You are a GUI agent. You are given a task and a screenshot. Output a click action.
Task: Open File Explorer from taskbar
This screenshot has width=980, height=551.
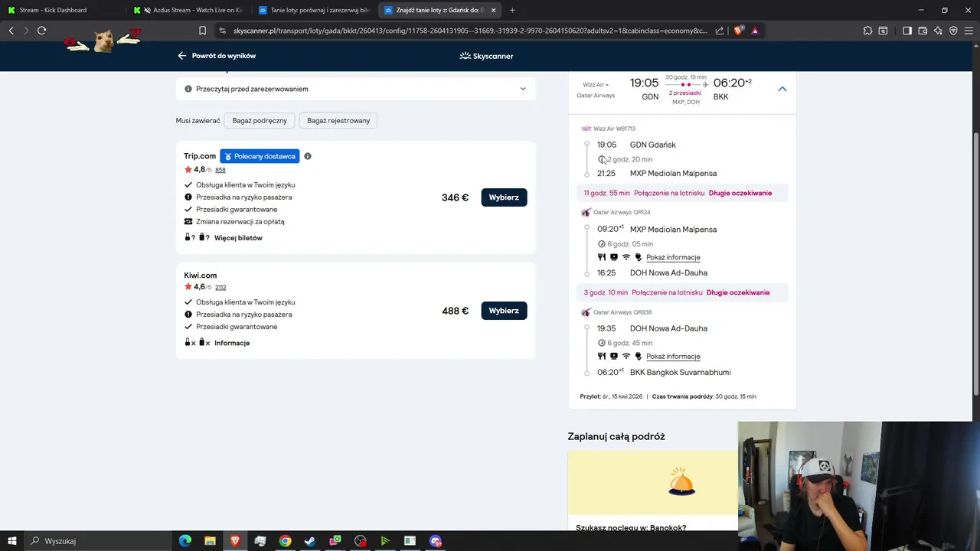click(x=210, y=541)
